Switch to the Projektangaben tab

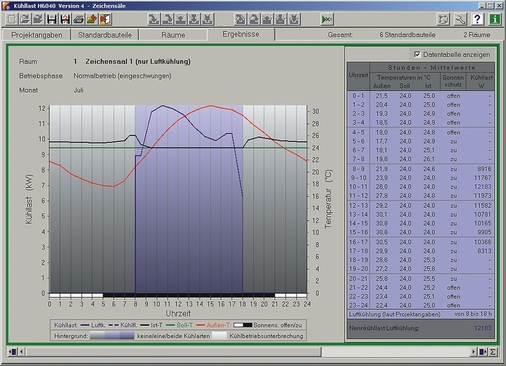click(37, 35)
